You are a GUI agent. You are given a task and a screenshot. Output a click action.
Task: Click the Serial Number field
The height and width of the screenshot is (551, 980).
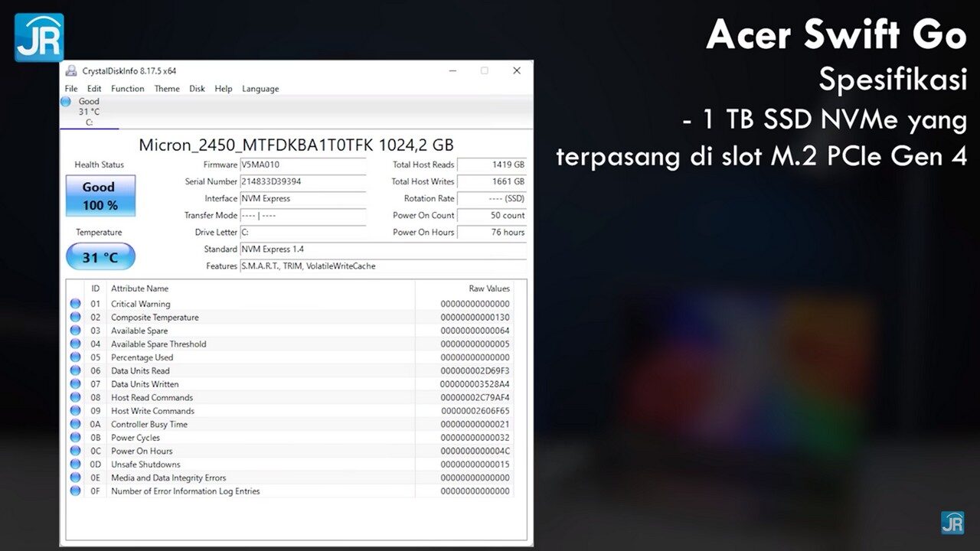pyautogui.click(x=302, y=182)
